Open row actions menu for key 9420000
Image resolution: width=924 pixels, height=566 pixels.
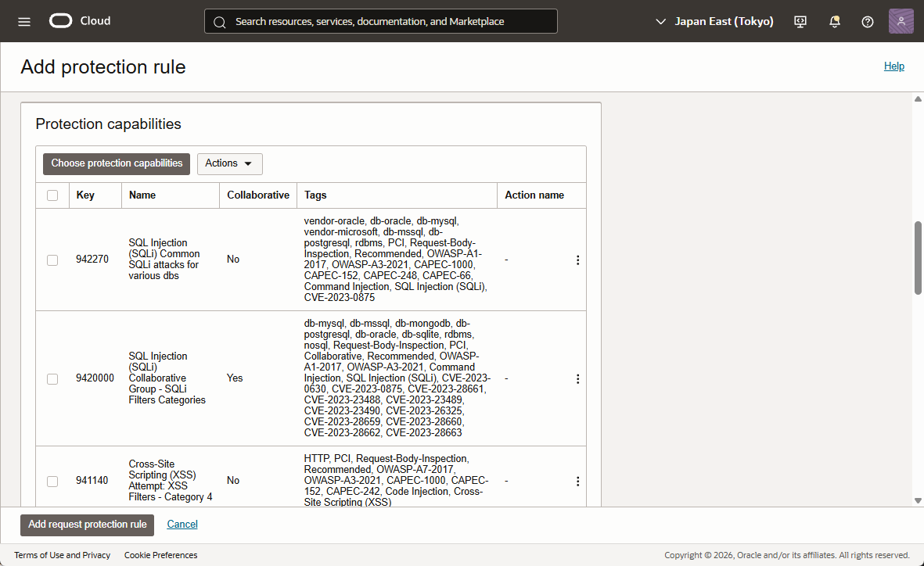(577, 378)
